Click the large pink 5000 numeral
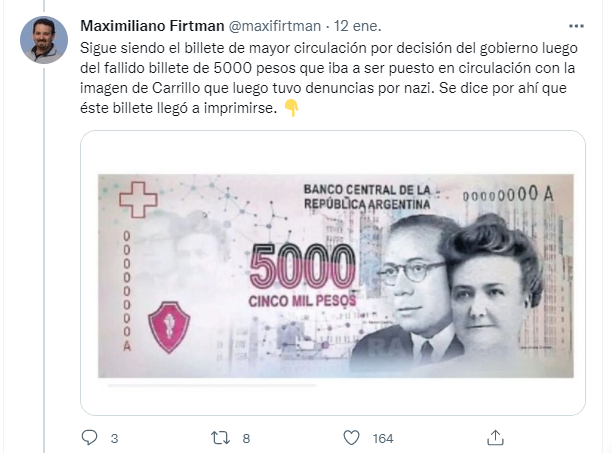612x453 pixels. [302, 266]
